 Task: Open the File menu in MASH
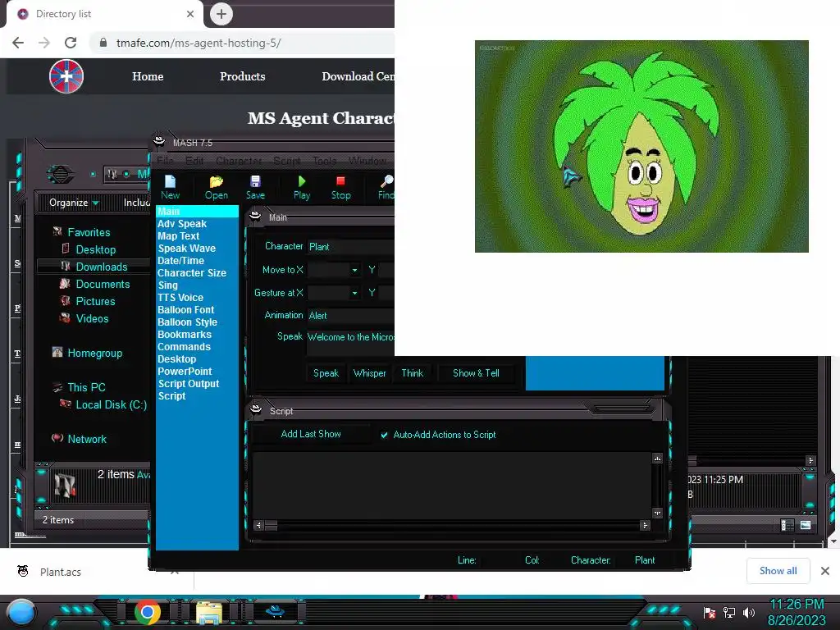pyautogui.click(x=165, y=160)
